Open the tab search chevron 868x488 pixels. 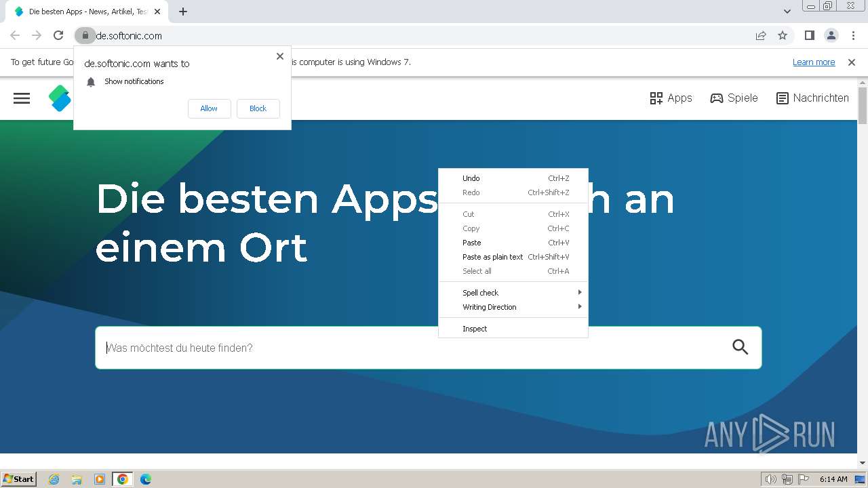click(787, 12)
